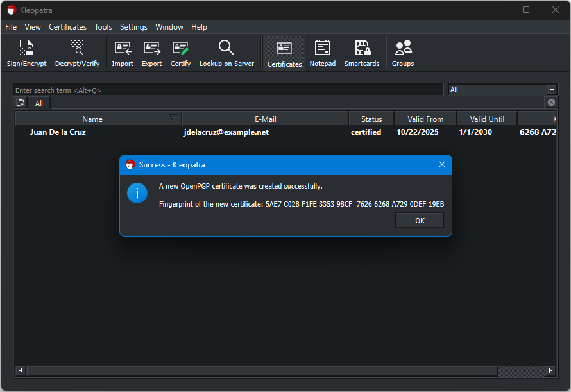Click the certificate search field
Image resolution: width=571 pixels, height=392 pixels.
tap(228, 90)
